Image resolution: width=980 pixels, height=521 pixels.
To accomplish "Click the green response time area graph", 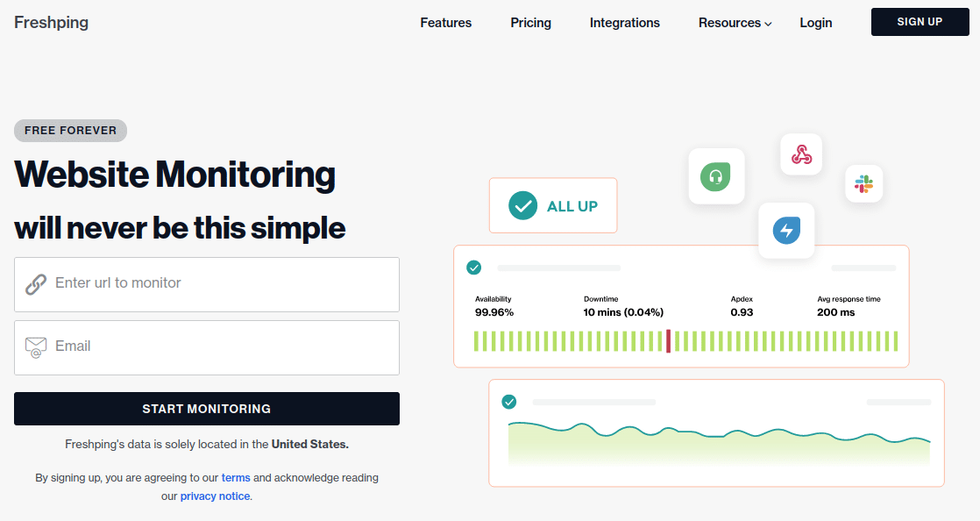I will tap(720, 444).
